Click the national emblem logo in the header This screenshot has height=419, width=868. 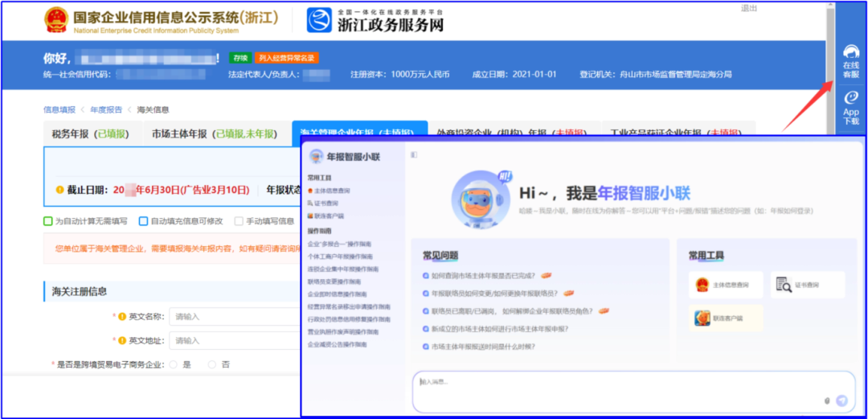(56, 20)
